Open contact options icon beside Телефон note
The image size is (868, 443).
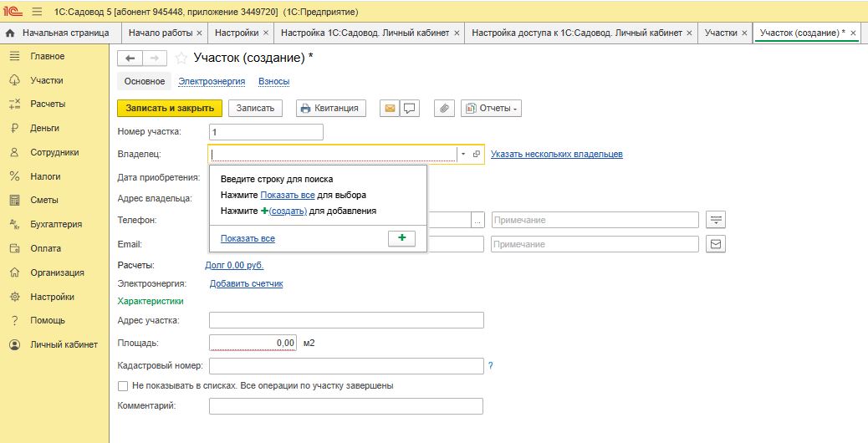716,220
